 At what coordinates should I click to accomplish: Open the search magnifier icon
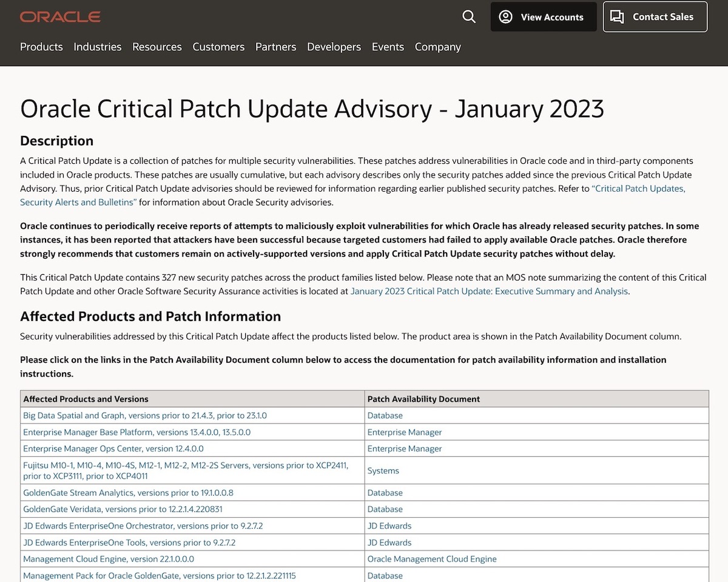469,17
